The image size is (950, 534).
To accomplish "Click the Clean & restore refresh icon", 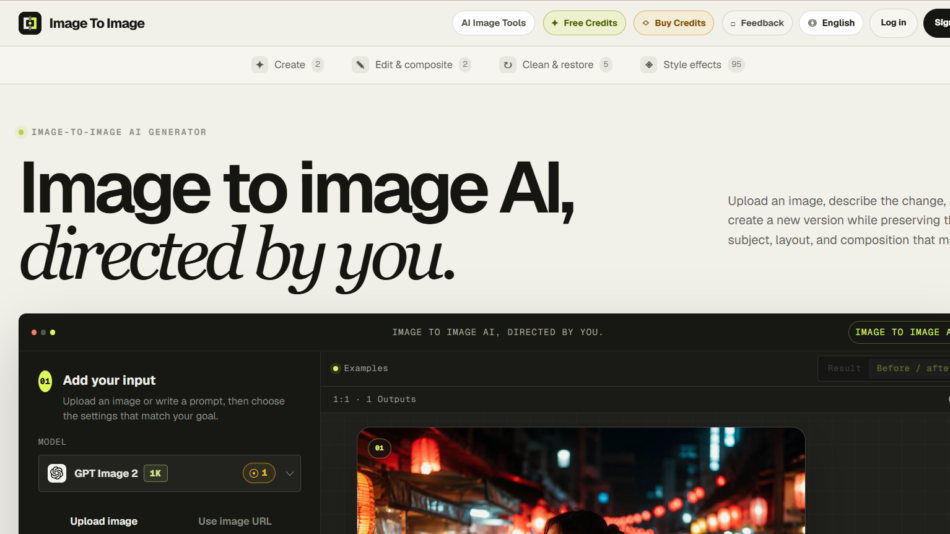I will point(508,65).
